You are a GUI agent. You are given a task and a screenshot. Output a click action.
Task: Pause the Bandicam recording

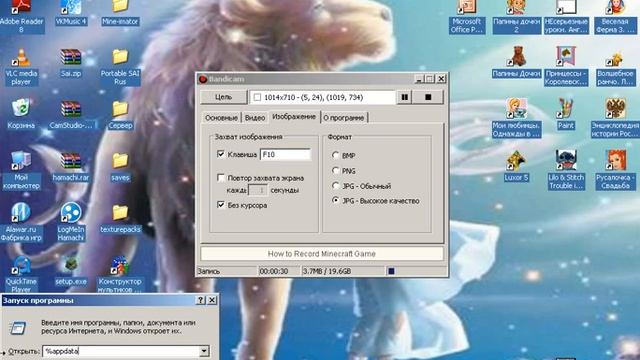pos(404,97)
